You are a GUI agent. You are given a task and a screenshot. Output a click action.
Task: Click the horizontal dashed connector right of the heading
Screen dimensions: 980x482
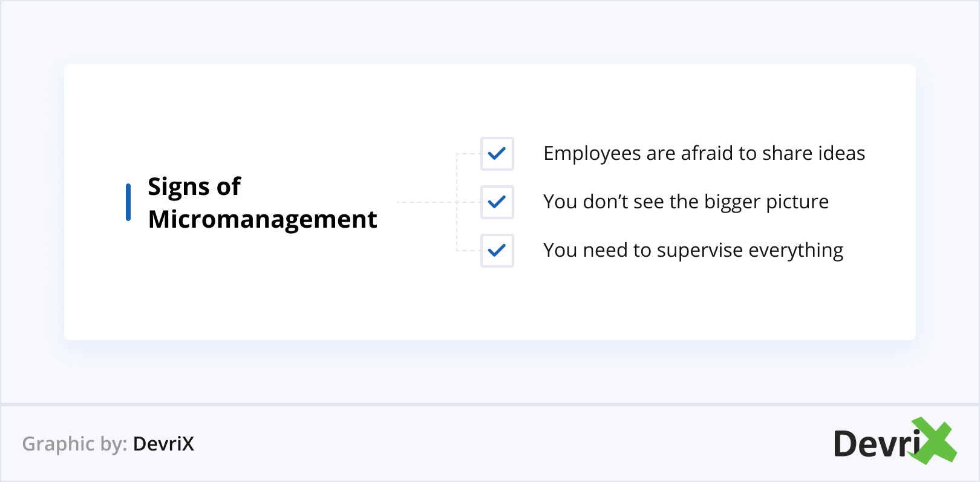coord(426,202)
